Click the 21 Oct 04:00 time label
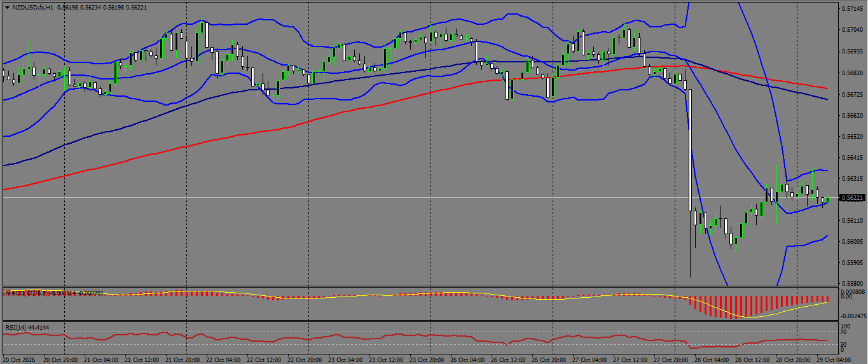868x364 pixels. click(x=101, y=360)
